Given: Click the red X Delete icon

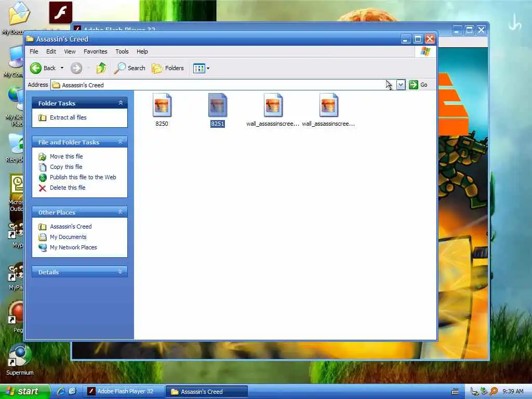Looking at the screenshot, I should click(43, 188).
